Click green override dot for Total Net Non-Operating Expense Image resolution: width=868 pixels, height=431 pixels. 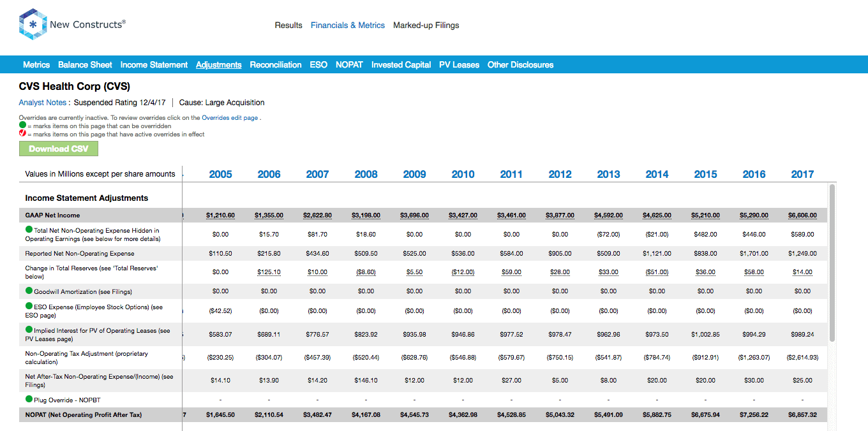click(29, 230)
